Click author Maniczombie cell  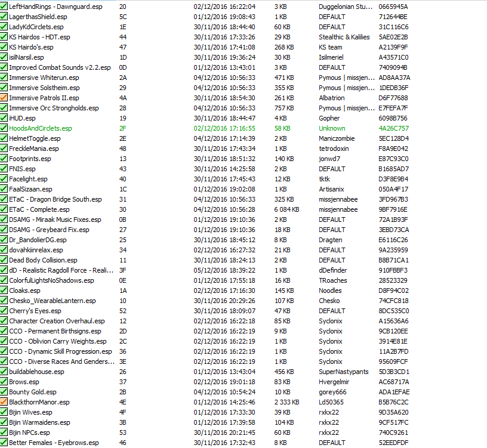[337, 138]
